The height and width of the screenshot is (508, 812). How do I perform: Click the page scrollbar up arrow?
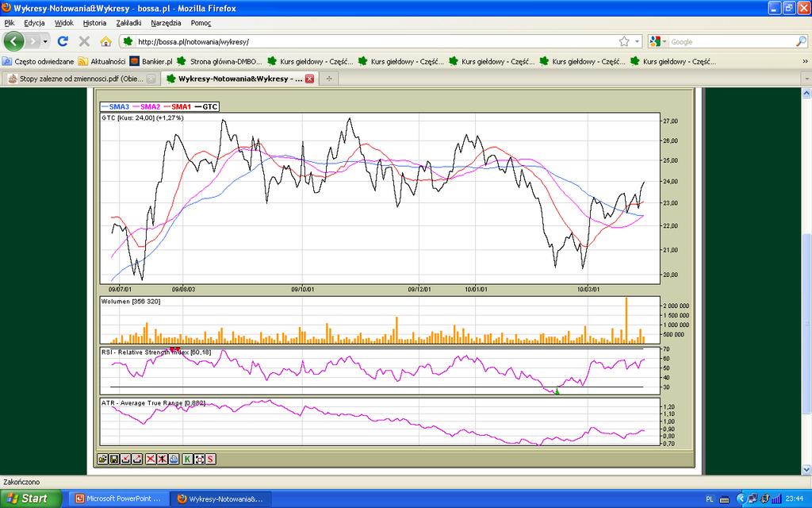[806, 94]
